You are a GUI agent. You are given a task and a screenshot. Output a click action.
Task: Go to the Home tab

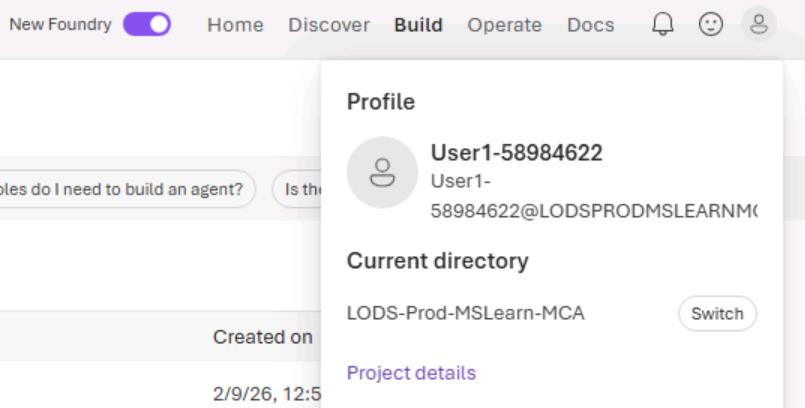235,25
